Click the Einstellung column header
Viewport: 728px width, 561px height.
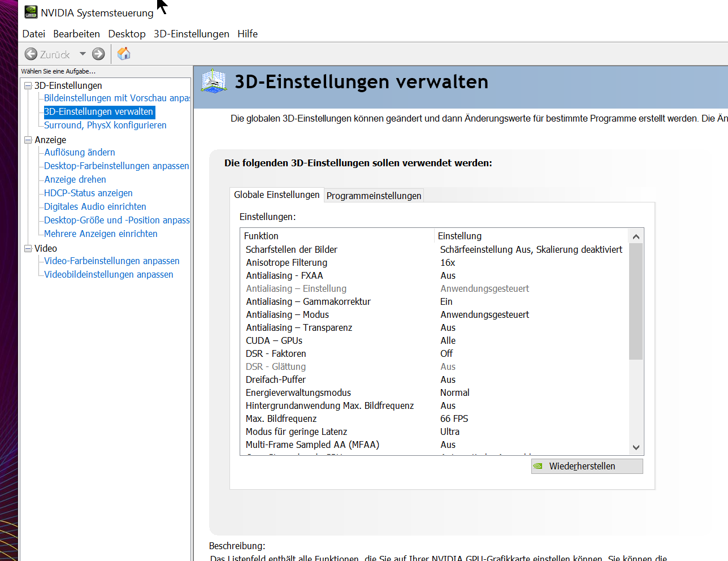tap(531, 236)
